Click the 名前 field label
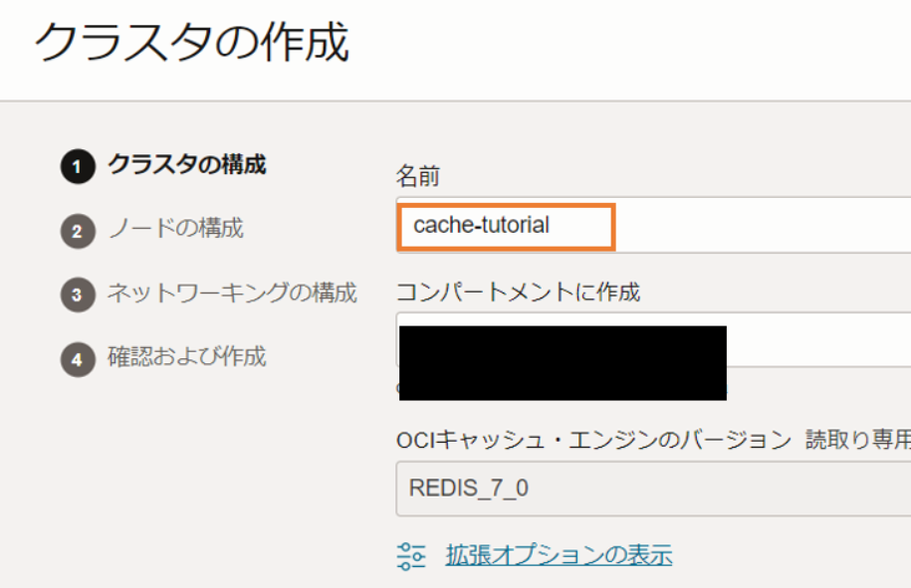The width and height of the screenshot is (911, 588). pyautogui.click(x=417, y=177)
